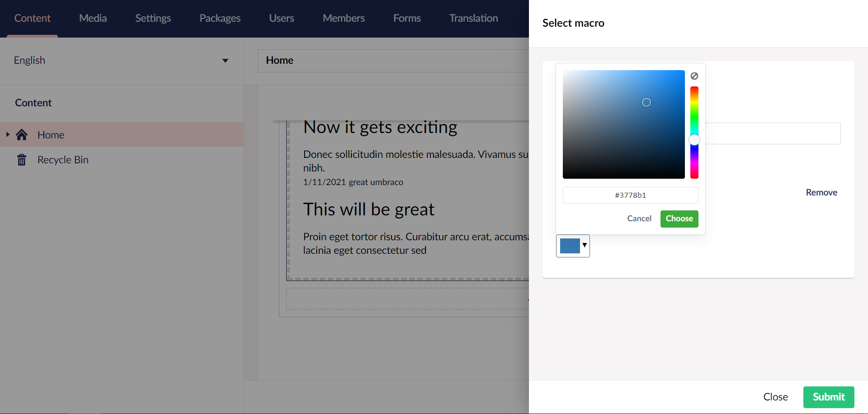Open the English language dropdown
This screenshot has height=414, width=868.
[122, 61]
